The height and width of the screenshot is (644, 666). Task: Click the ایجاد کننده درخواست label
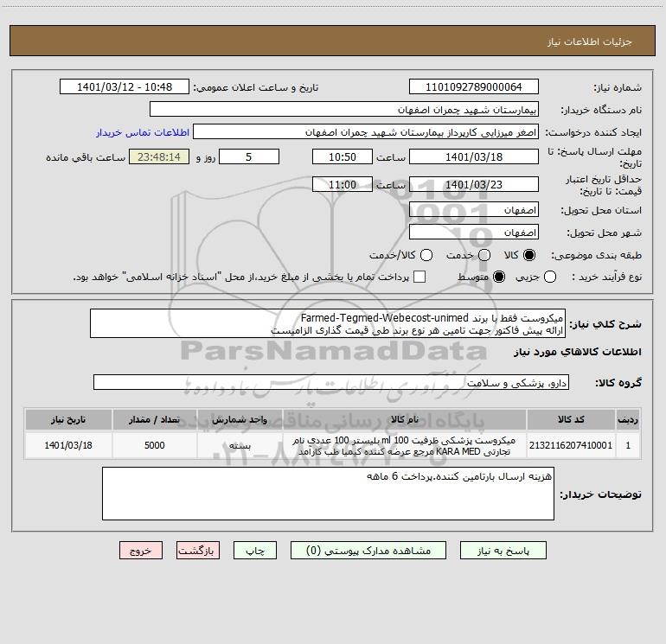(x=593, y=133)
